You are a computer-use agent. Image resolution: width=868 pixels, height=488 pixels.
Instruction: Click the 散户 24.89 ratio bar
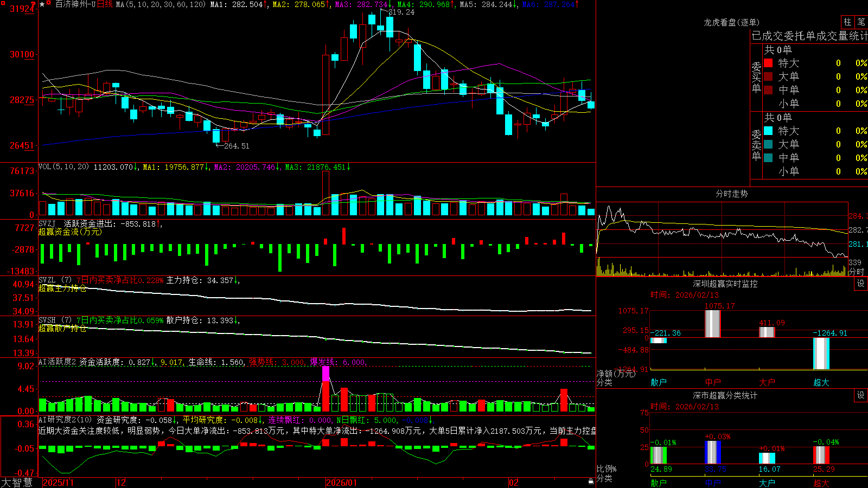coord(659,455)
